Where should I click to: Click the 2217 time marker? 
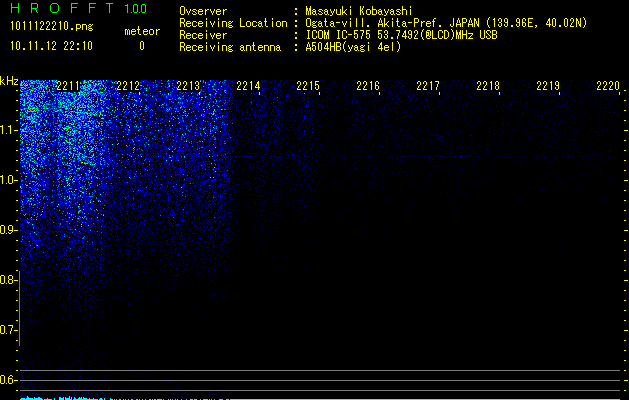click(428, 86)
